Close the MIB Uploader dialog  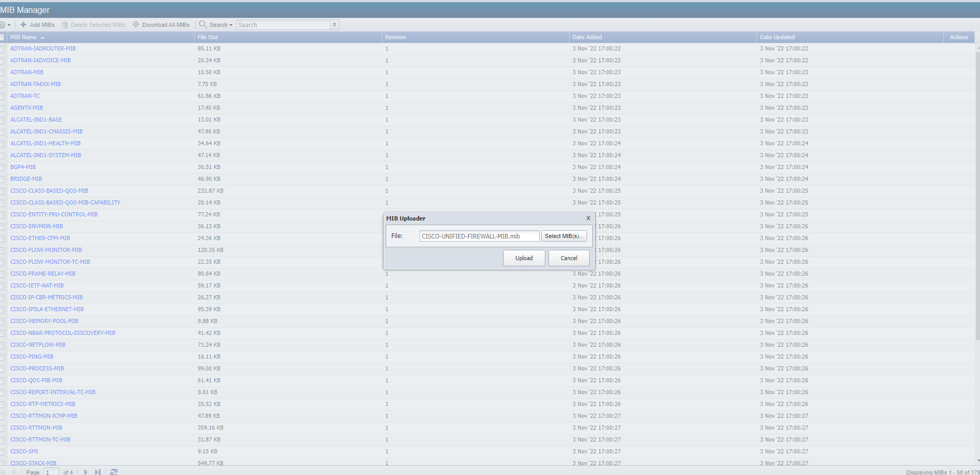[x=588, y=218]
